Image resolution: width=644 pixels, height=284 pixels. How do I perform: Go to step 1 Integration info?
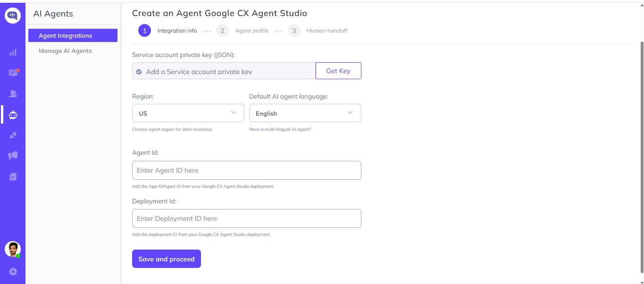pyautogui.click(x=167, y=31)
